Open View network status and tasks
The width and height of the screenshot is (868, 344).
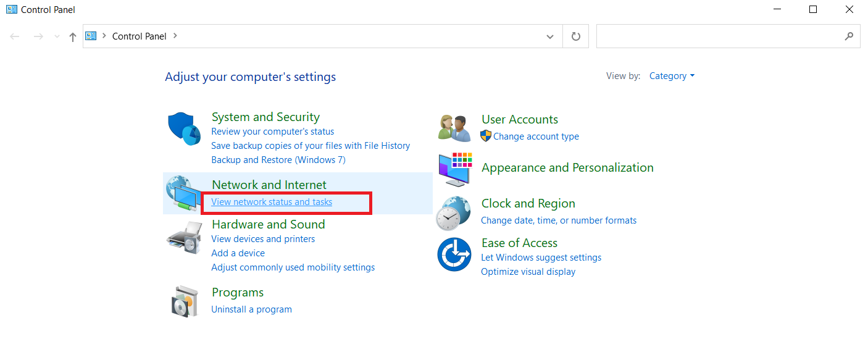point(272,202)
